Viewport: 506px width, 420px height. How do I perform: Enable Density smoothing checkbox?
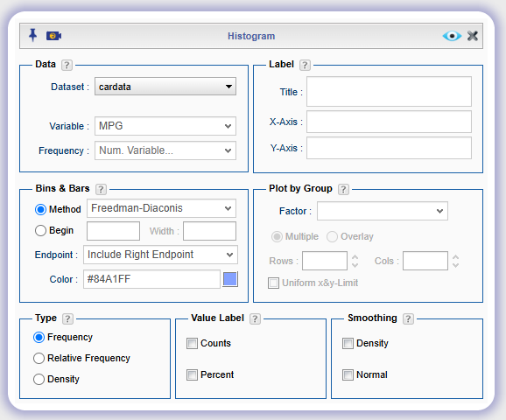(348, 344)
